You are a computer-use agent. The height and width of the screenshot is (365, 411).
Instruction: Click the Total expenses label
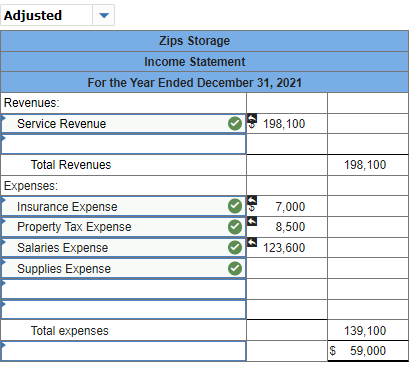[x=70, y=331]
